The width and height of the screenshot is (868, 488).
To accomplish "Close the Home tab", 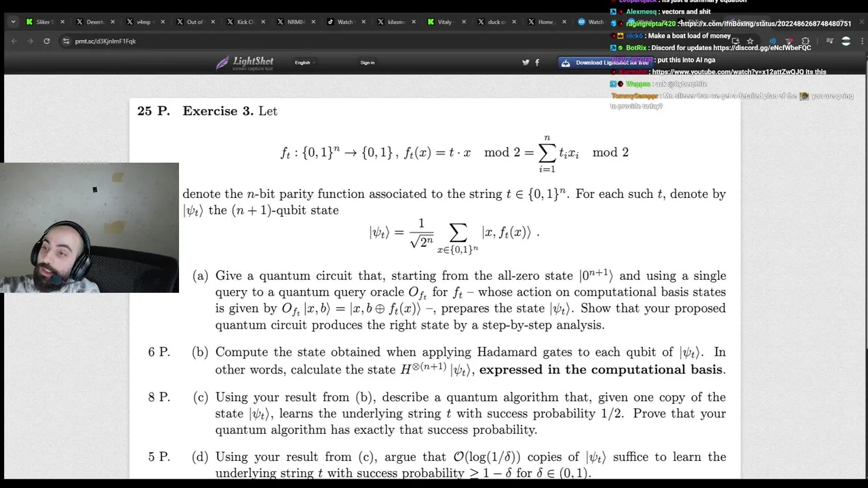I will (x=564, y=22).
